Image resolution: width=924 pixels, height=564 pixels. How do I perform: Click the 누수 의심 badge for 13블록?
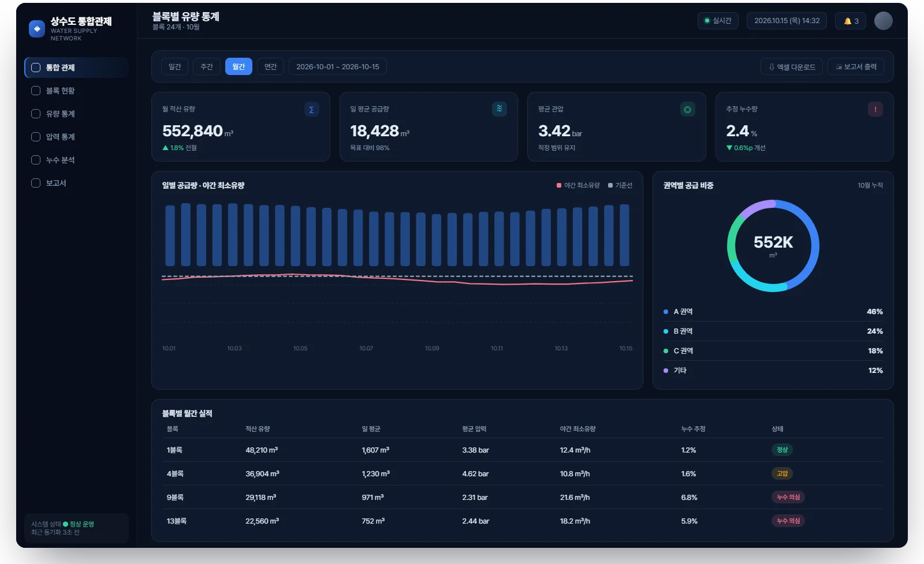click(x=788, y=521)
